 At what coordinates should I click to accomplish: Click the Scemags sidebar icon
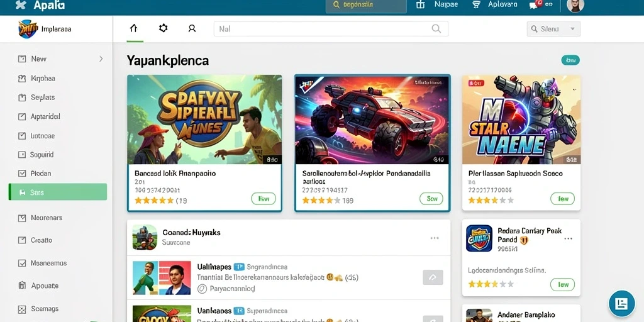pyautogui.click(x=22, y=309)
